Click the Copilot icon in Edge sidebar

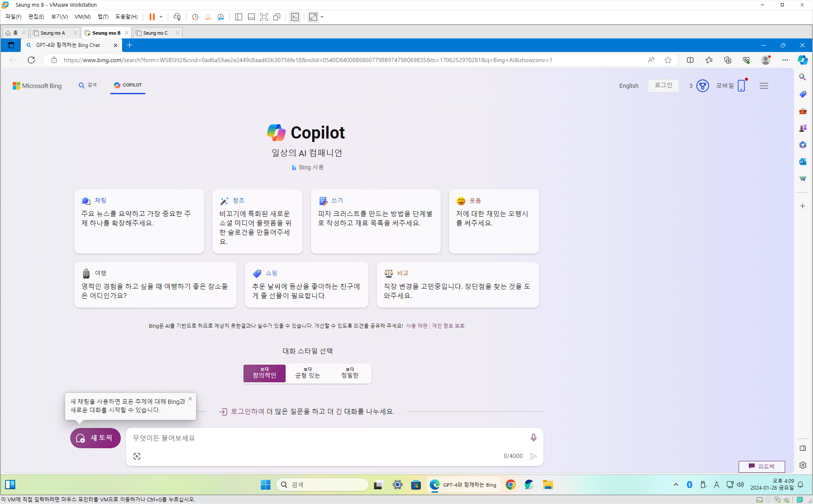coord(802,60)
